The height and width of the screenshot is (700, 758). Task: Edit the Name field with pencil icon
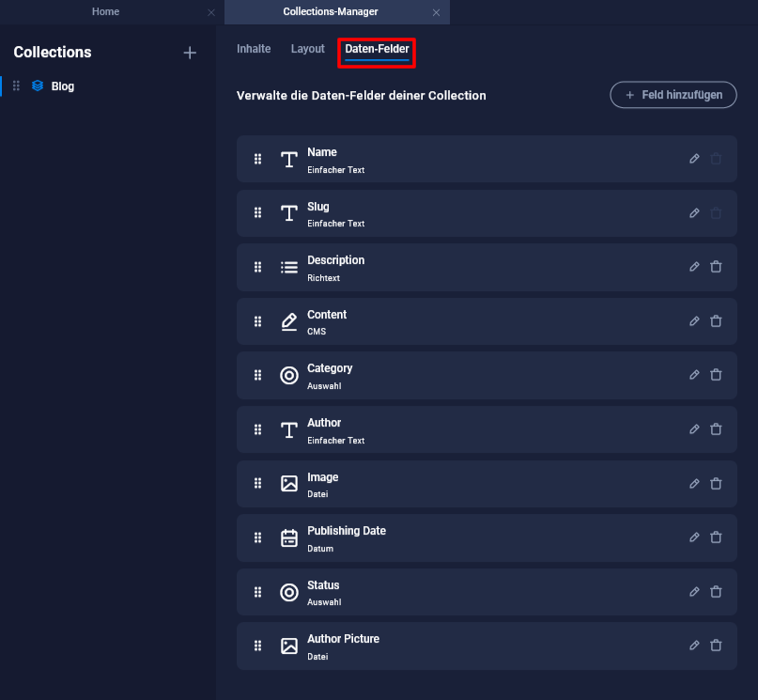[x=694, y=159]
